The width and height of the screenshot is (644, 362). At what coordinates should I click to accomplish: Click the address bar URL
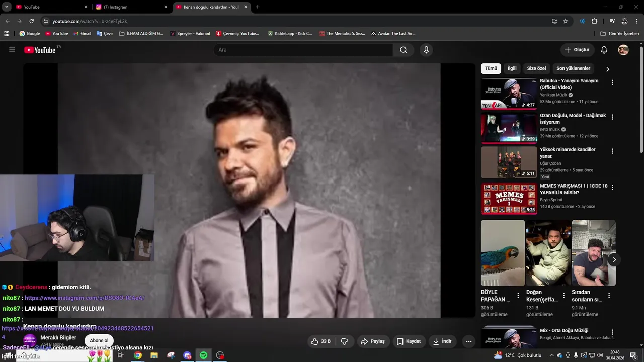[90, 21]
